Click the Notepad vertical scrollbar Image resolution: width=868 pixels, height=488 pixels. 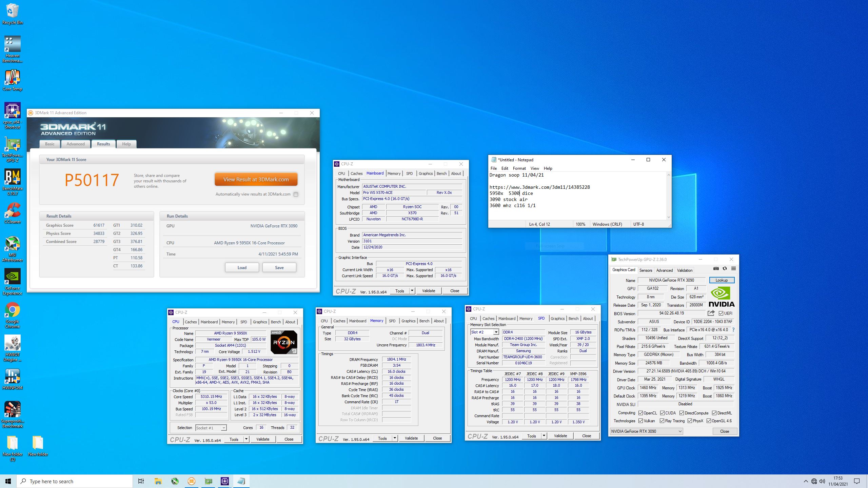click(669, 196)
